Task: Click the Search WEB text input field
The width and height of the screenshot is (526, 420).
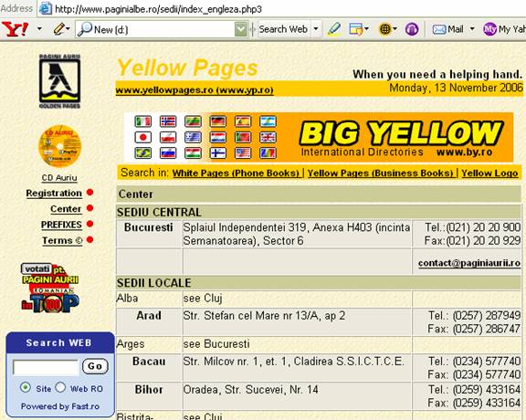Action: pyautogui.click(x=46, y=367)
